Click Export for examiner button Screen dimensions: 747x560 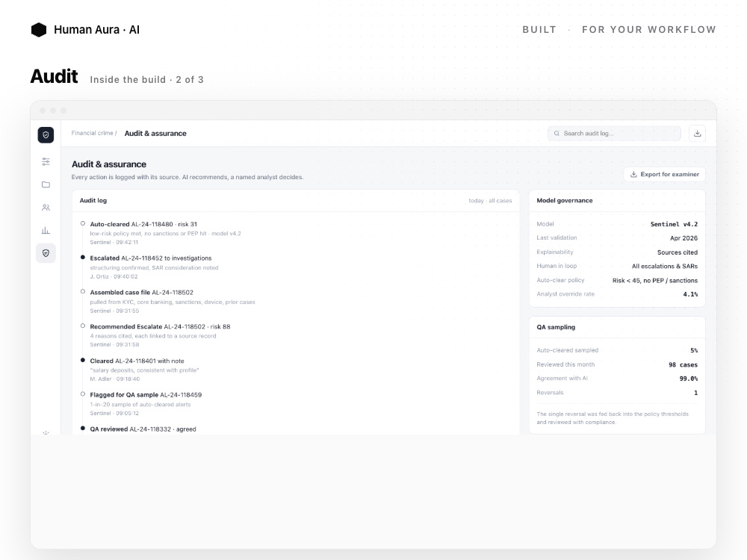click(x=665, y=174)
